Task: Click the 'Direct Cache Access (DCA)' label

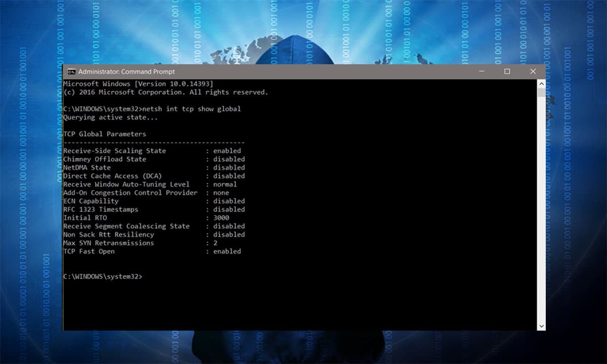Action: pos(112,176)
